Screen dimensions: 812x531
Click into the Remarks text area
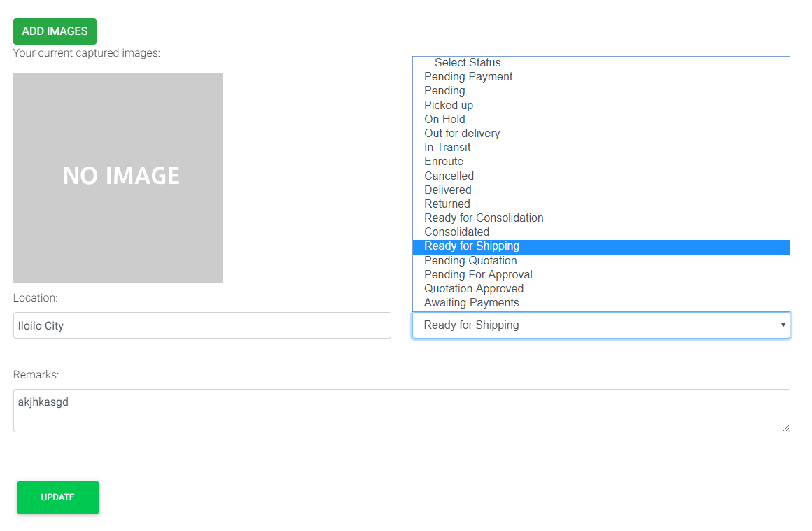pyautogui.click(x=401, y=411)
